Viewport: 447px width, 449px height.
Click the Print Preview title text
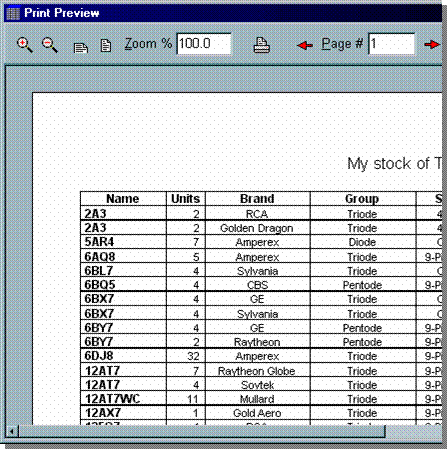pos(62,13)
